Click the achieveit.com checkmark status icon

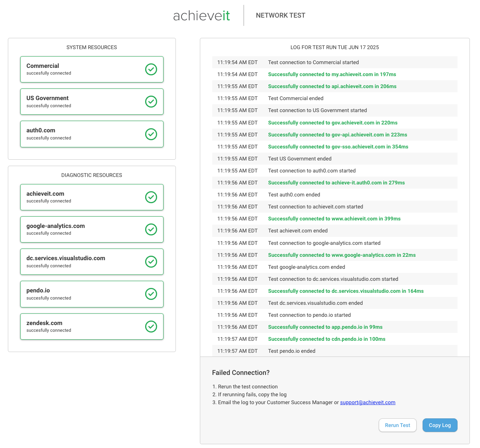pos(151,197)
